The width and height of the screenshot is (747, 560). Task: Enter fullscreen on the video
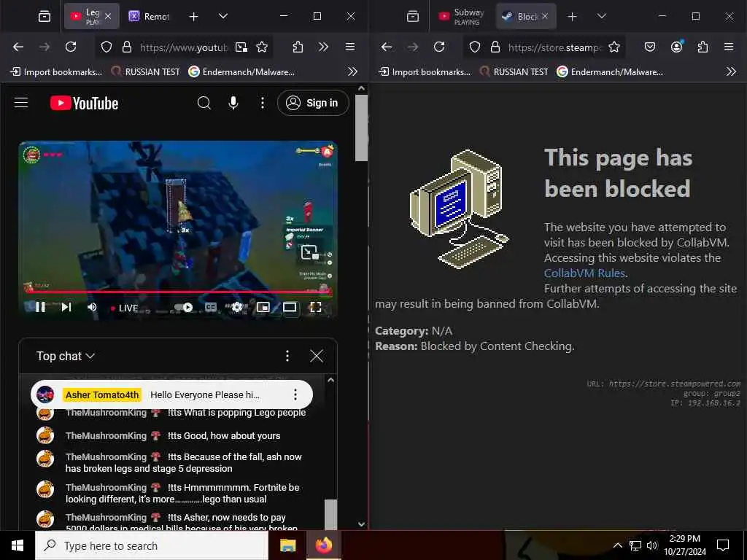pos(315,308)
